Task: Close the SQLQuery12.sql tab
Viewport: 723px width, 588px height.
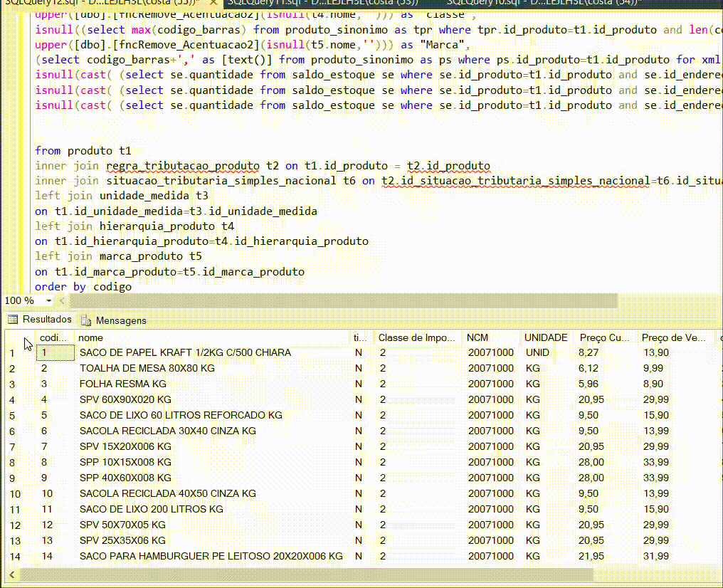Action: 213,2
